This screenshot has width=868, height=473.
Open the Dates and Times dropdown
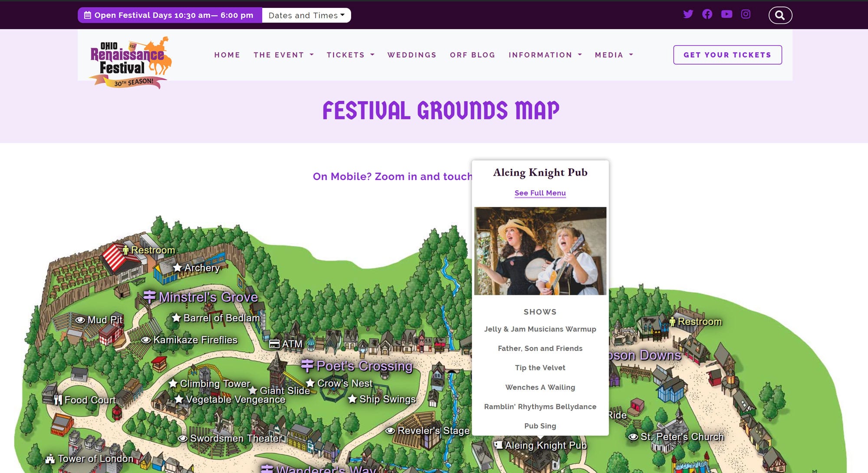pyautogui.click(x=306, y=15)
